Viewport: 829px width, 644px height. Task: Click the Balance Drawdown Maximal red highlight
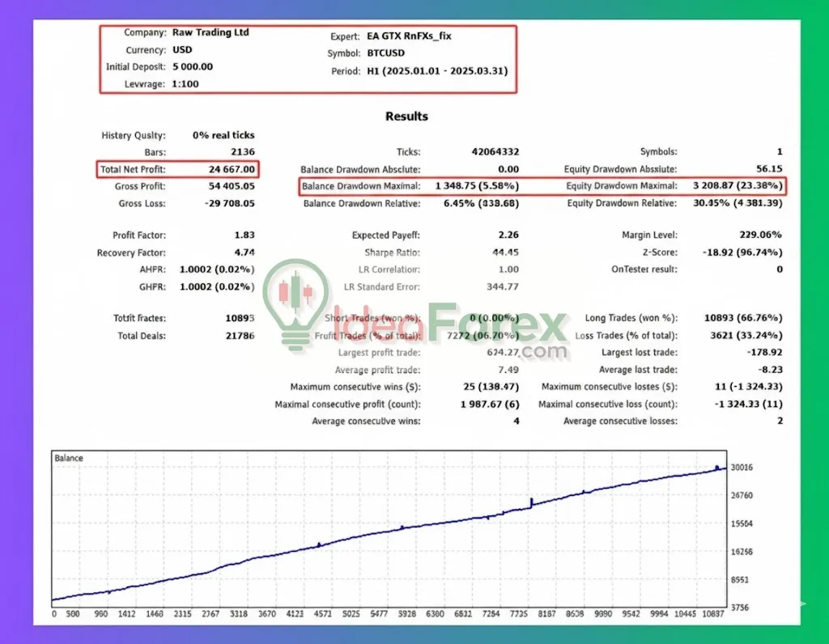point(415,186)
